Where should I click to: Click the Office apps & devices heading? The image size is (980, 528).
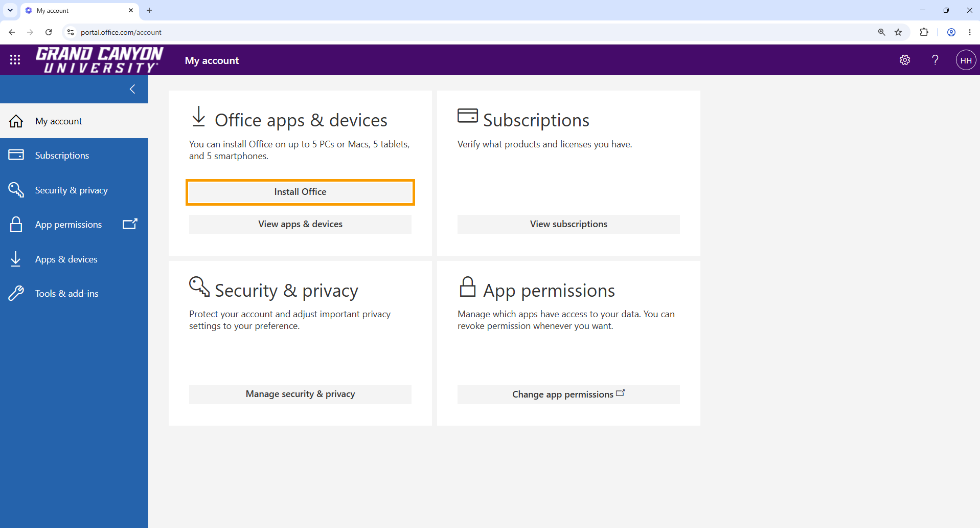pos(301,120)
